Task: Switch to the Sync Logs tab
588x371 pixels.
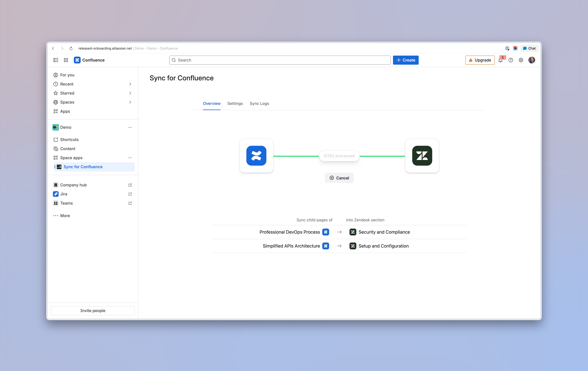Action: coord(259,103)
